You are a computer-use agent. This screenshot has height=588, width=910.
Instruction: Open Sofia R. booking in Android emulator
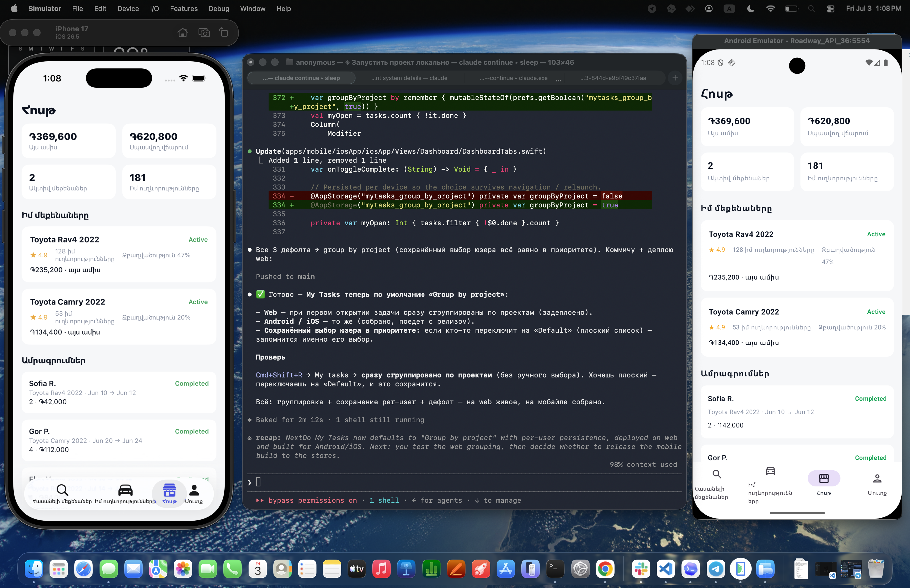(797, 412)
